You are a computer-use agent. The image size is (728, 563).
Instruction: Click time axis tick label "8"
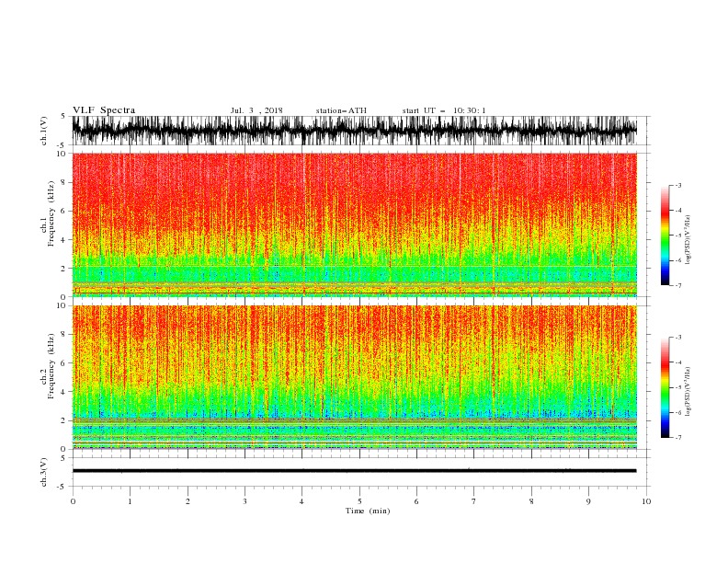531,501
